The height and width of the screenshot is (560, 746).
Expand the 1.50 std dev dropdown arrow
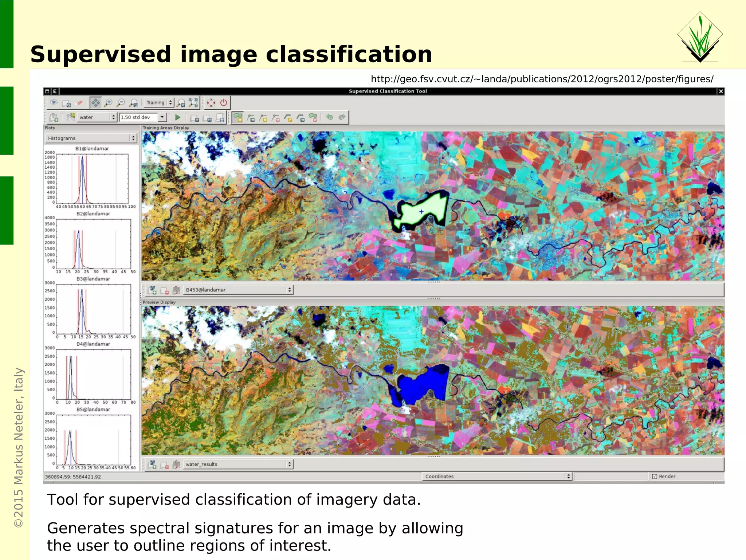tap(162, 117)
